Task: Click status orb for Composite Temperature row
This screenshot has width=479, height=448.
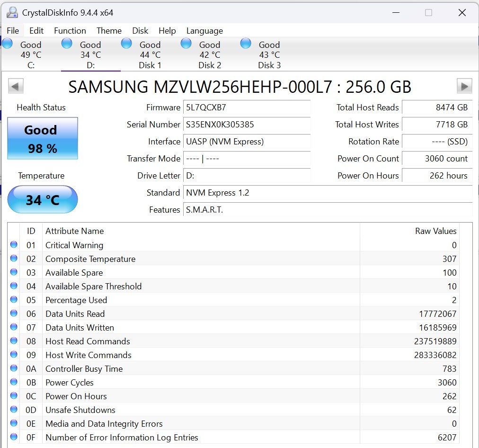Action: click(14, 258)
